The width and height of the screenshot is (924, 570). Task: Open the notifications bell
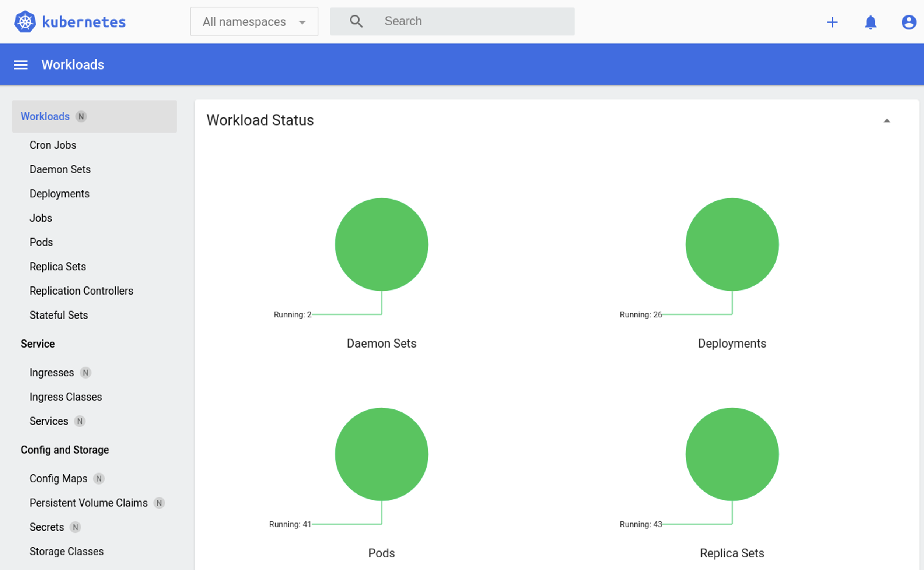coord(871,22)
